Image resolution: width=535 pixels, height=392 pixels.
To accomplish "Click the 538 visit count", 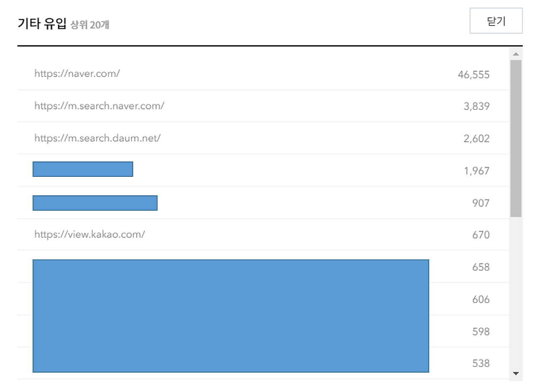I will [481, 363].
